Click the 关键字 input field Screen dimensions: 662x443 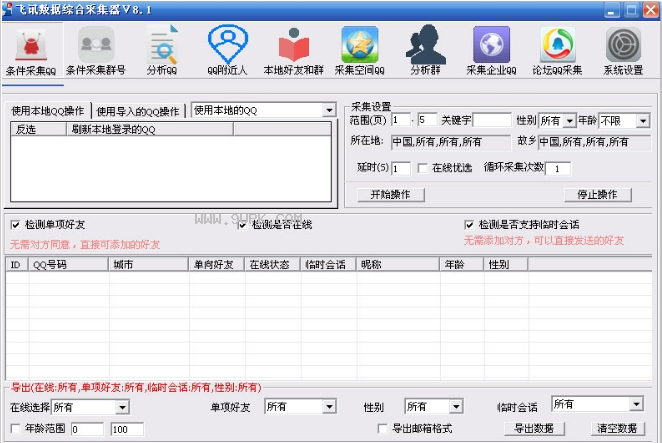coord(491,120)
